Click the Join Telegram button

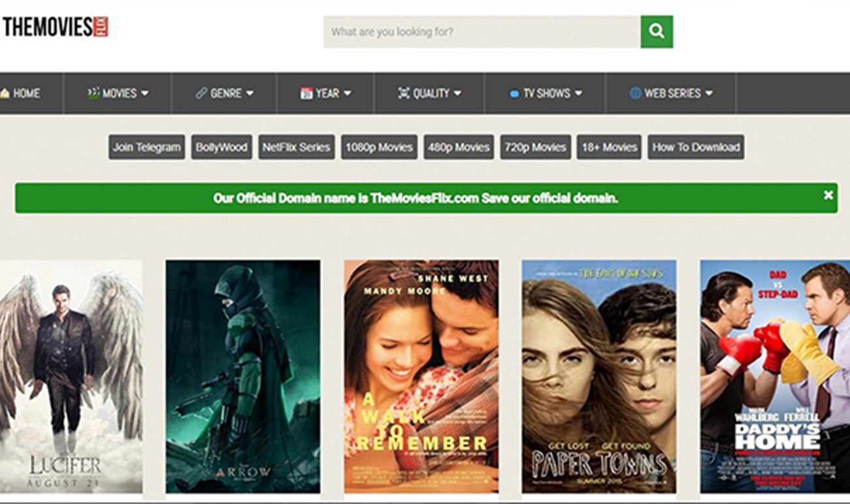pos(146,147)
